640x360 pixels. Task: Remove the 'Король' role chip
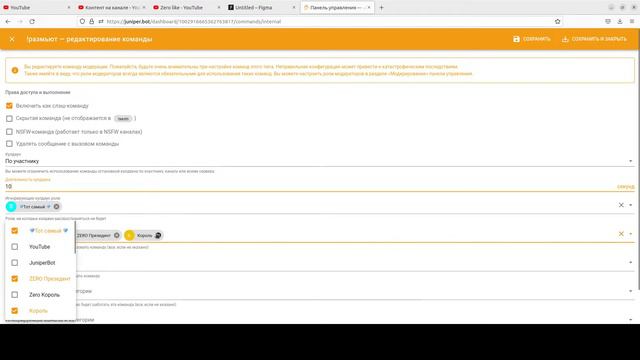(158, 236)
